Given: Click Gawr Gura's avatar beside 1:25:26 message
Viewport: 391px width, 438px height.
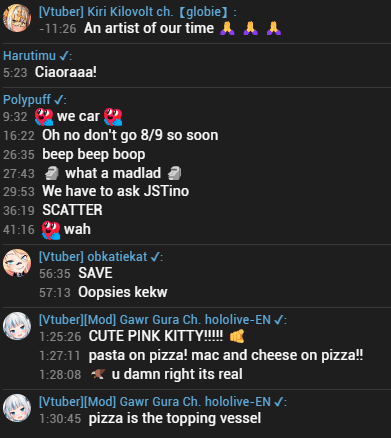Looking at the screenshot, I should click(17, 326).
